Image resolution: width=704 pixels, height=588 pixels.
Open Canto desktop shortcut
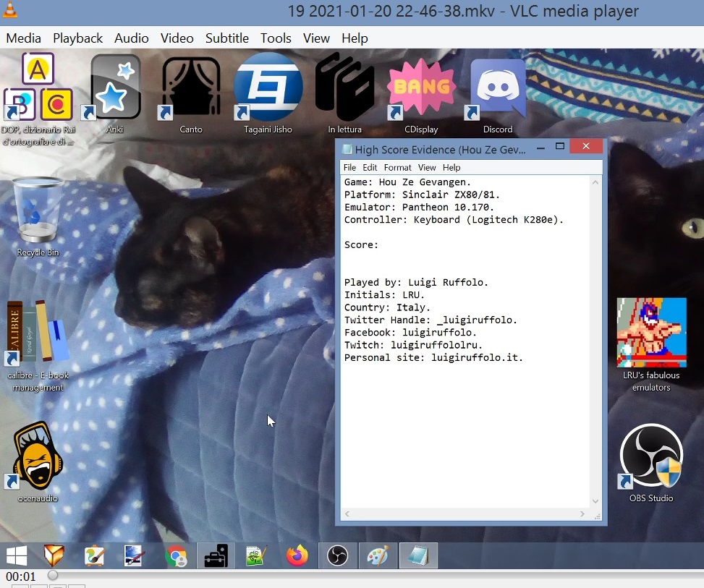pyautogui.click(x=191, y=93)
